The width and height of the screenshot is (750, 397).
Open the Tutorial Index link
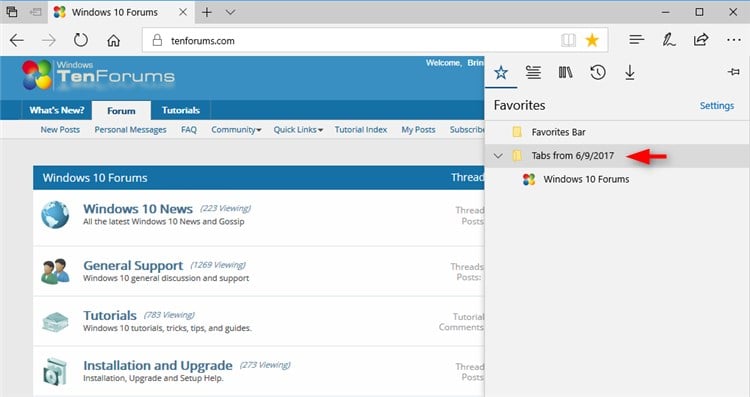tap(361, 130)
